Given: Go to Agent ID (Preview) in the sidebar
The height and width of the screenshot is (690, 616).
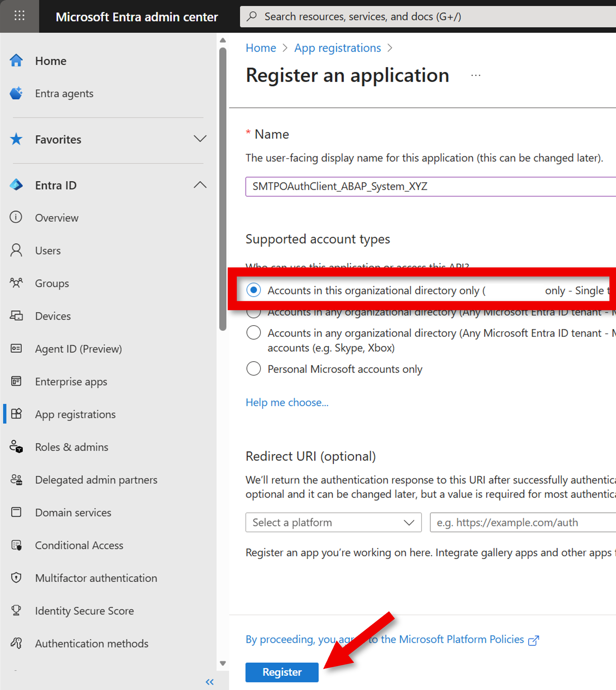Looking at the screenshot, I should 78,349.
